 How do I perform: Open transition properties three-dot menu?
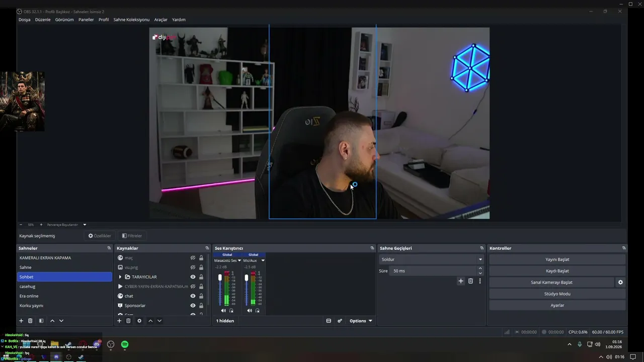tap(480, 281)
